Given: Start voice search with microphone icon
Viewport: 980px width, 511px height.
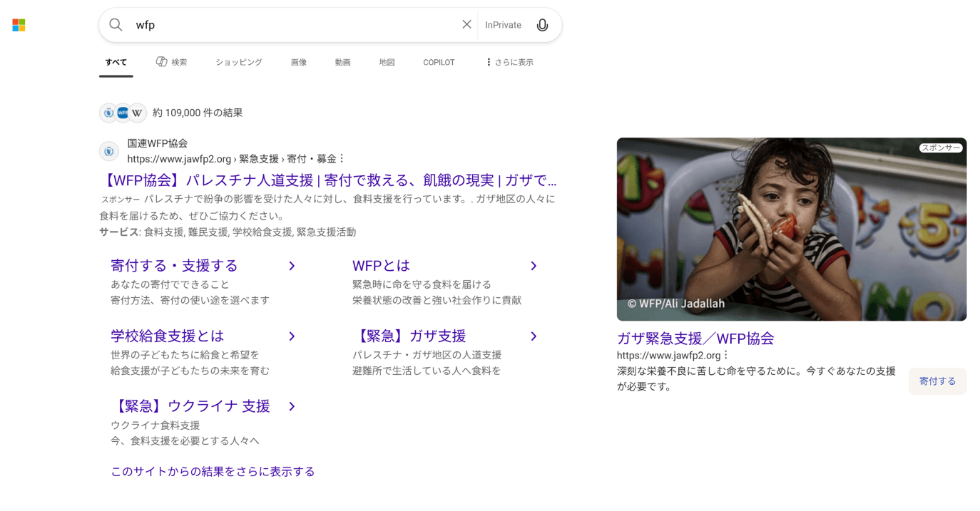Looking at the screenshot, I should point(542,25).
